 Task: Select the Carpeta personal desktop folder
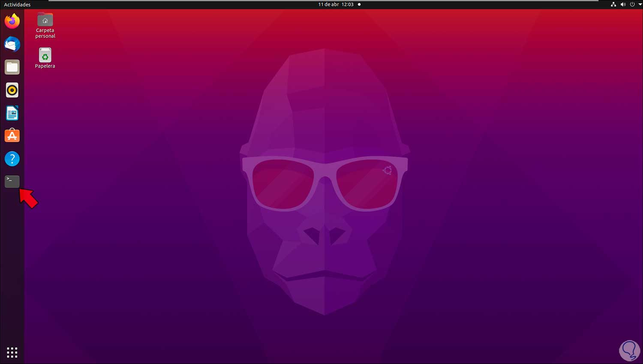tap(45, 26)
